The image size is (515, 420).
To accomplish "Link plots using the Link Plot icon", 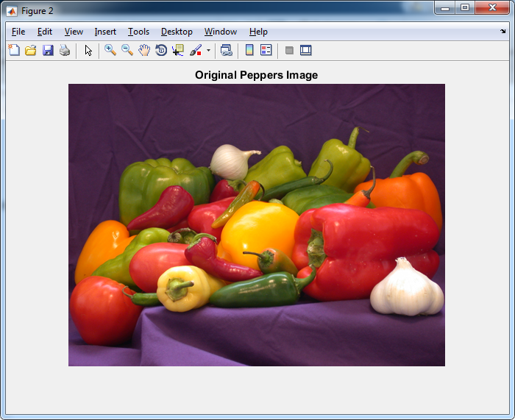I will 227,50.
